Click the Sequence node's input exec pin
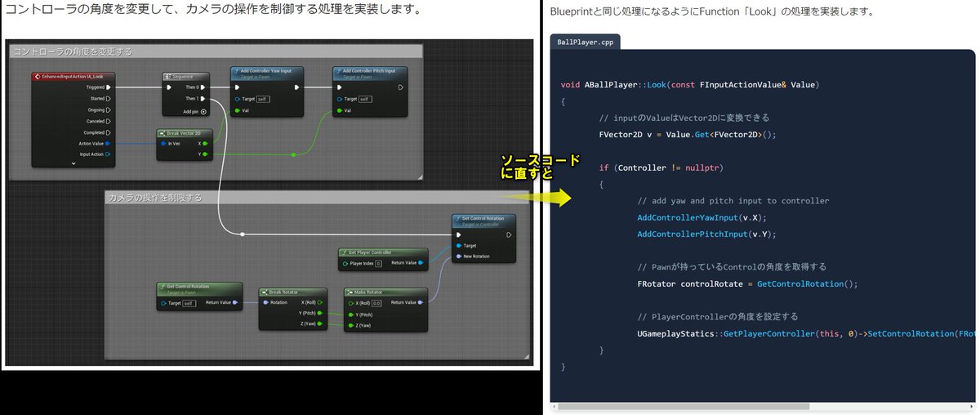This screenshot has width=980, height=415. (169, 87)
